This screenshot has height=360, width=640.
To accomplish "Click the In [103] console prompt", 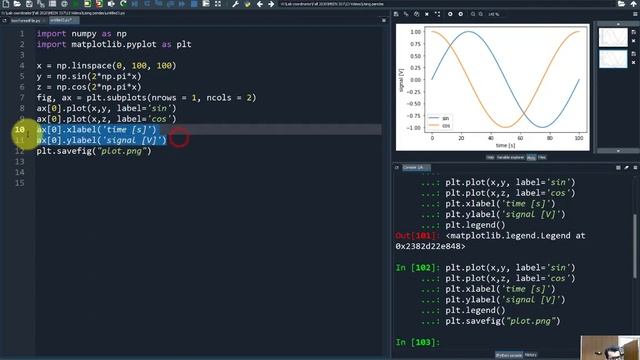I will pos(418,342).
